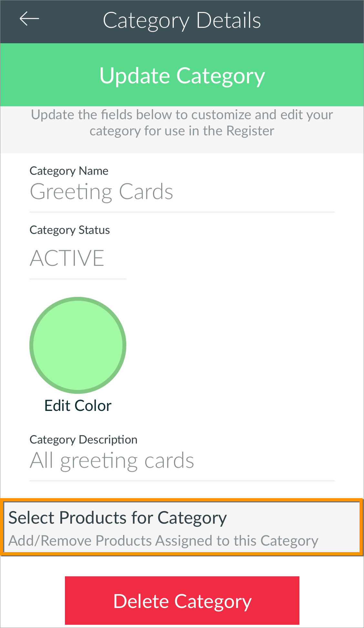Edit the Greeting Cards category name field
Viewport: 364px width, 628px height.
(x=182, y=192)
